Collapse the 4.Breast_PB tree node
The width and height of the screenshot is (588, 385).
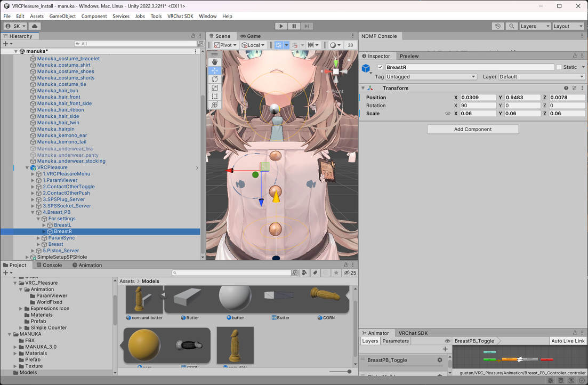click(33, 212)
